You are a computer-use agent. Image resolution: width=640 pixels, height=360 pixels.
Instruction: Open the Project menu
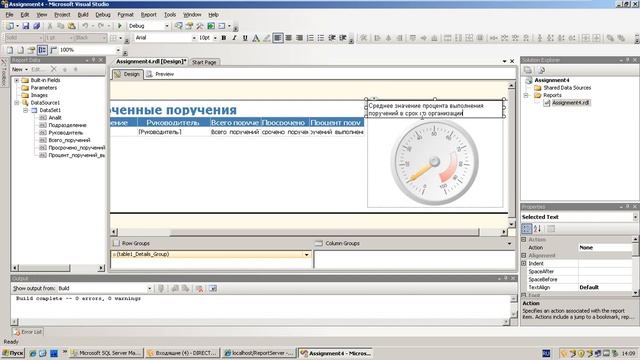point(62,15)
